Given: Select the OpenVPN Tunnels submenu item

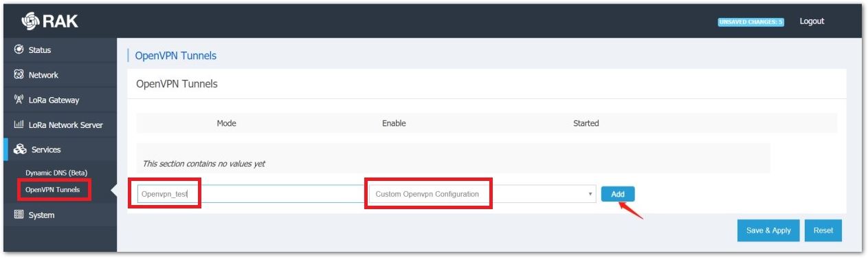Looking at the screenshot, I should (x=52, y=189).
